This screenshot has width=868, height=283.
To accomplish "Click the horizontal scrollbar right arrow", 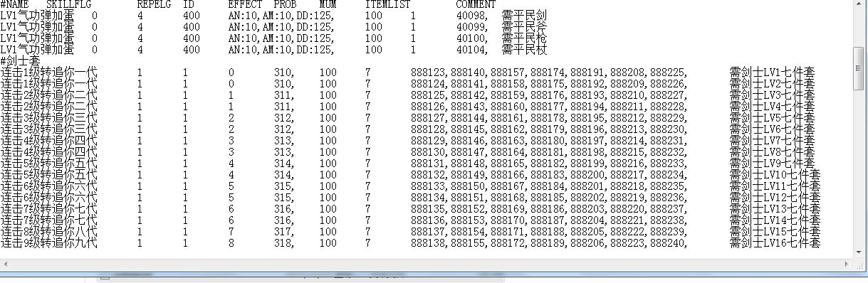I will click(x=847, y=265).
